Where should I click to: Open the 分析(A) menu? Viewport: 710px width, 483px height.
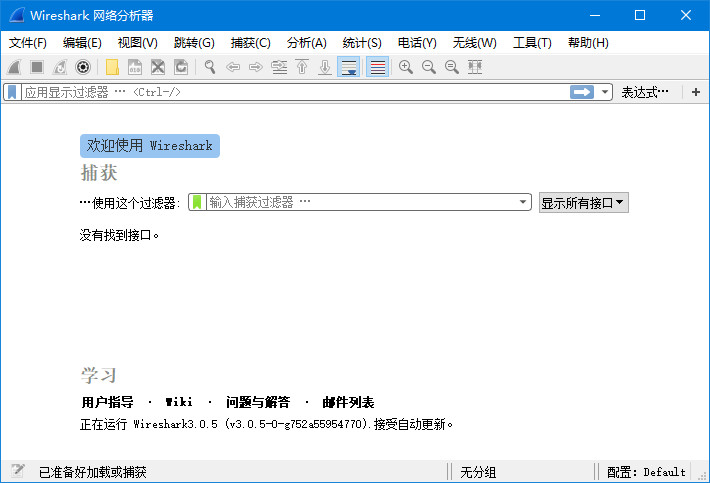click(x=307, y=43)
